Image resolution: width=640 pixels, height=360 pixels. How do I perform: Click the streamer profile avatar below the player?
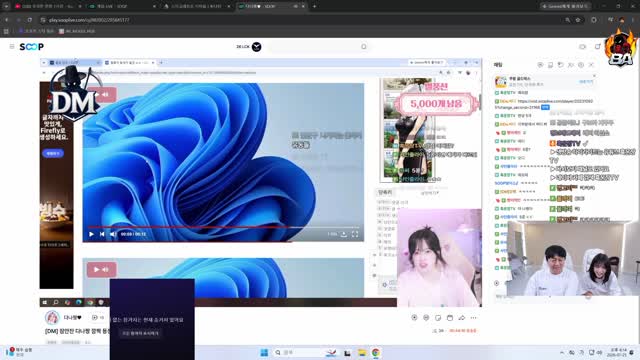click(52, 318)
